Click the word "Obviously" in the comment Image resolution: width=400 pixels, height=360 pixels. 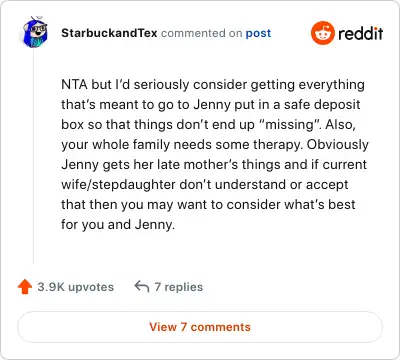[x=338, y=145]
